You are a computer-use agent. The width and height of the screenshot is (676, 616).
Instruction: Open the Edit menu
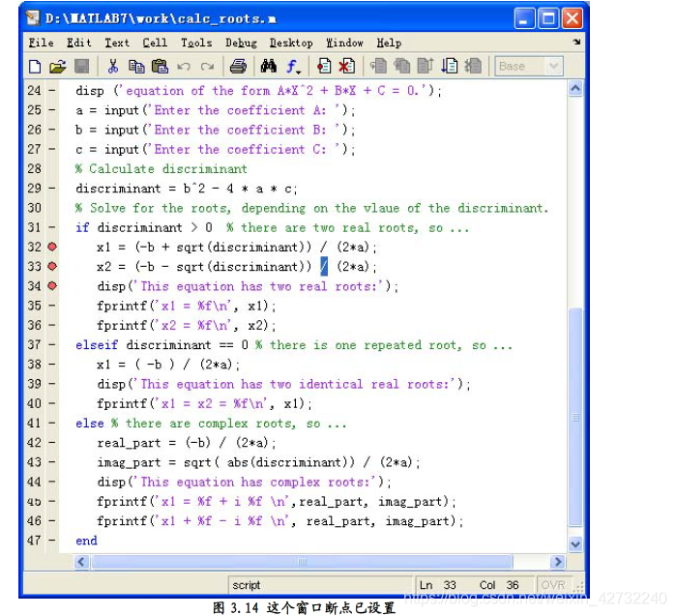(x=79, y=43)
